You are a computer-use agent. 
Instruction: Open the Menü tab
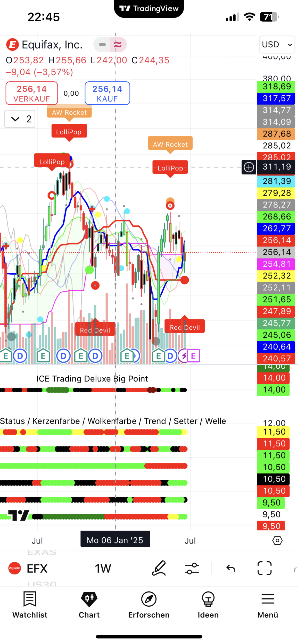pyautogui.click(x=268, y=604)
